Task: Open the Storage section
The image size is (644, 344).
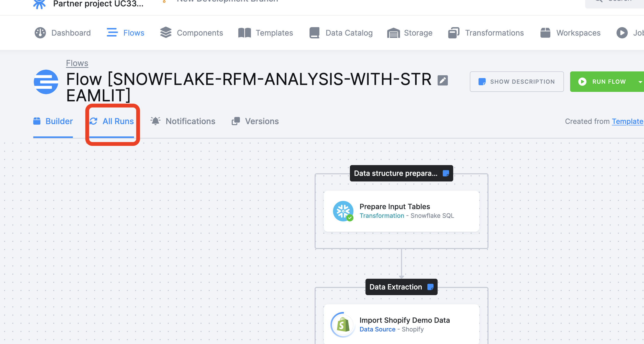Action: (x=410, y=33)
